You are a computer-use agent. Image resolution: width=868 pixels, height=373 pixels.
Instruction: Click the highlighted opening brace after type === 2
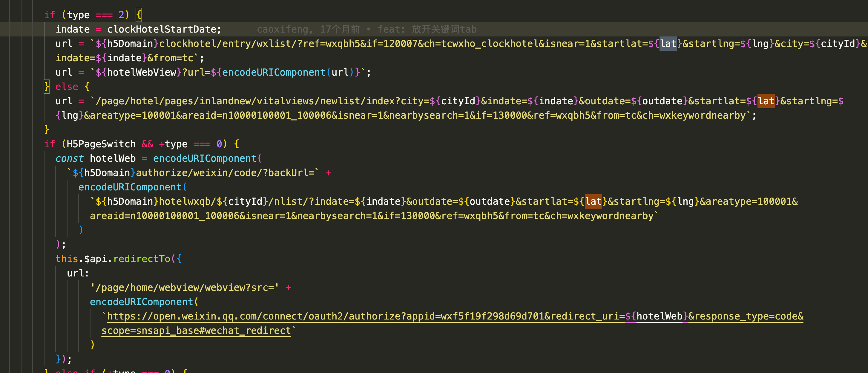coord(138,15)
